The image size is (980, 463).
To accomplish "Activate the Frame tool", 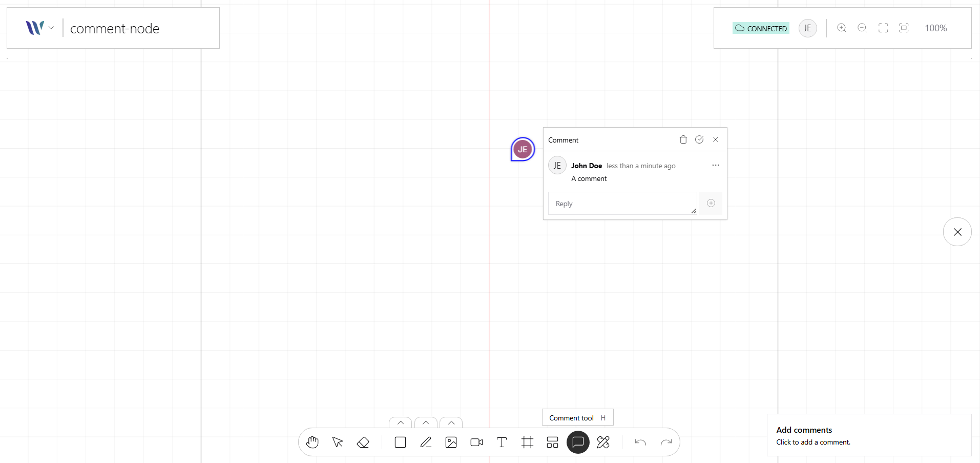I will click(527, 442).
